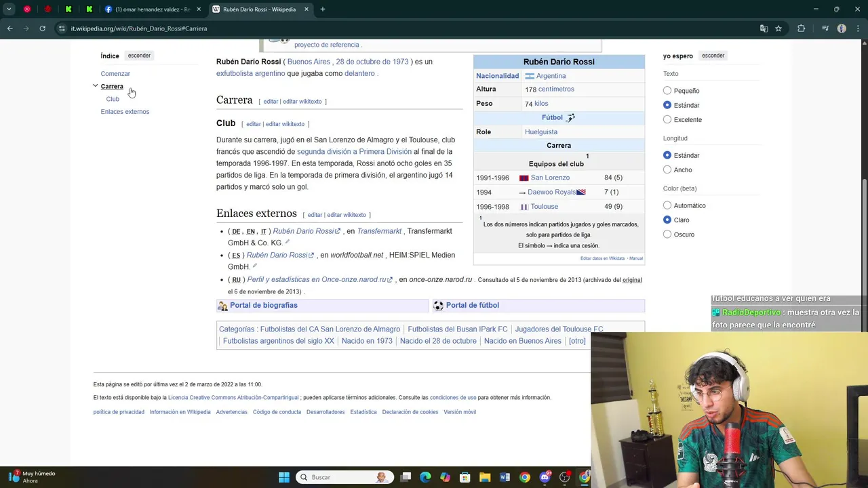The height and width of the screenshot is (488, 868).
Task: Select the Estándar text size radio button
Action: click(667, 105)
